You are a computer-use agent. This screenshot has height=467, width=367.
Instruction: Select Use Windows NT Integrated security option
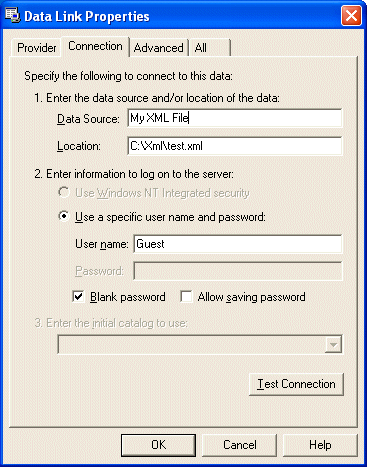pos(64,193)
